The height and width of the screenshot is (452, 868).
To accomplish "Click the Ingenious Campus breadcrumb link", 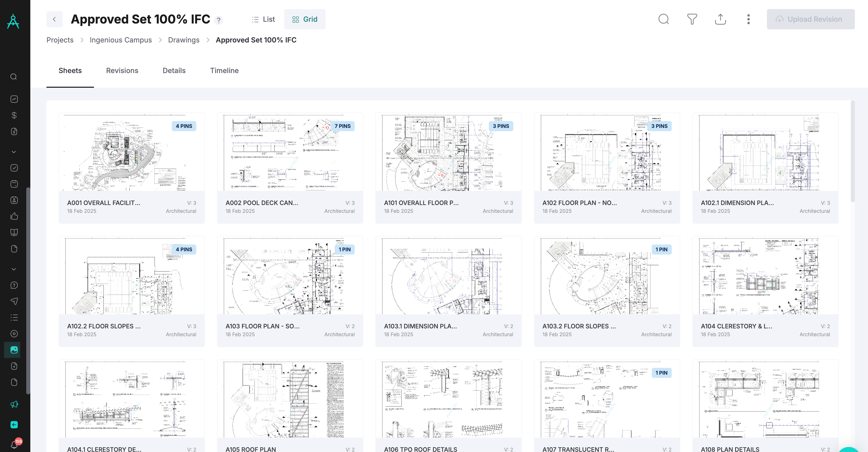I will pos(121,40).
